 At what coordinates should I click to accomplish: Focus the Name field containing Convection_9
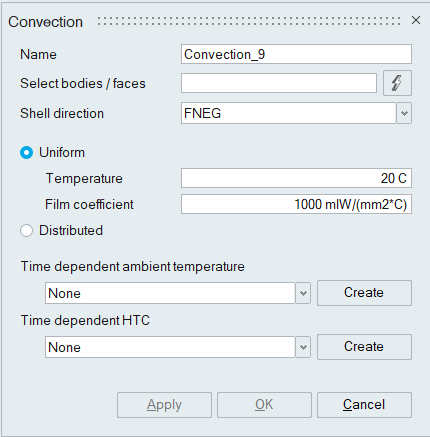click(x=296, y=54)
